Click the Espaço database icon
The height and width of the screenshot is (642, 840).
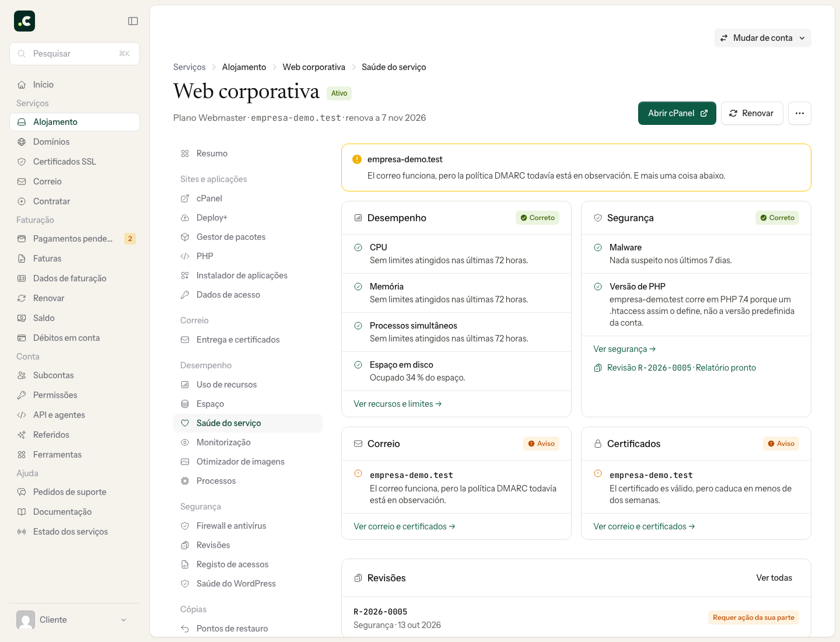click(185, 404)
